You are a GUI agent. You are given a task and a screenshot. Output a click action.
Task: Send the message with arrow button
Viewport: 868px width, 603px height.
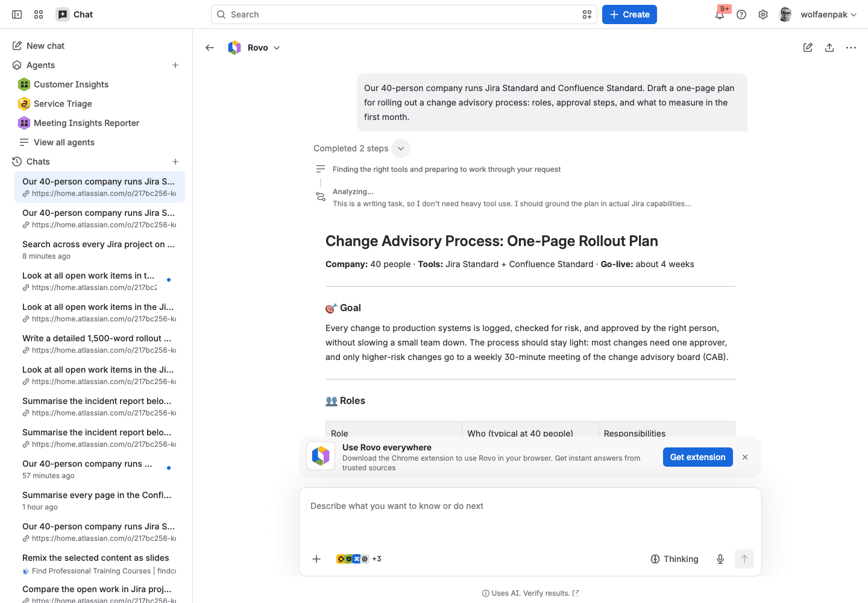point(744,559)
